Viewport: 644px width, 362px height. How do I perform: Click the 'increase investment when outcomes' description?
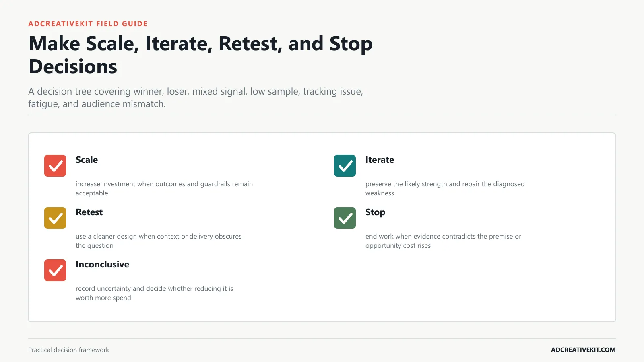pyautogui.click(x=164, y=189)
